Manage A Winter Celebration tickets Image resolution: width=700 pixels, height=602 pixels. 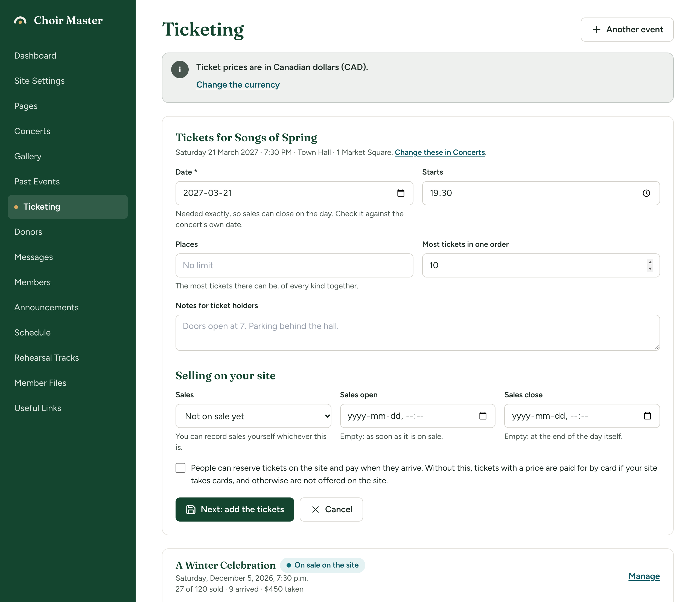(x=644, y=576)
